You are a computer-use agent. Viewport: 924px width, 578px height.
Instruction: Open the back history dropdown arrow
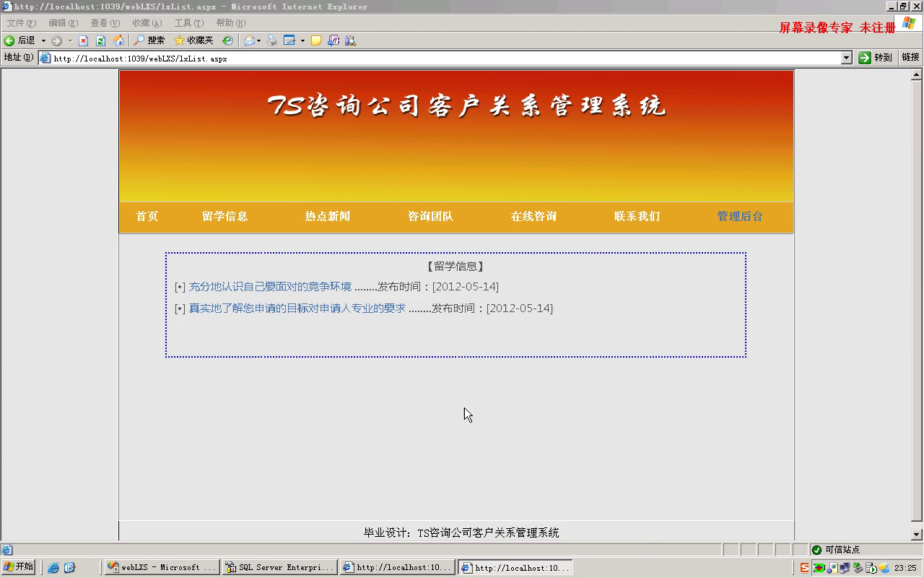point(43,40)
